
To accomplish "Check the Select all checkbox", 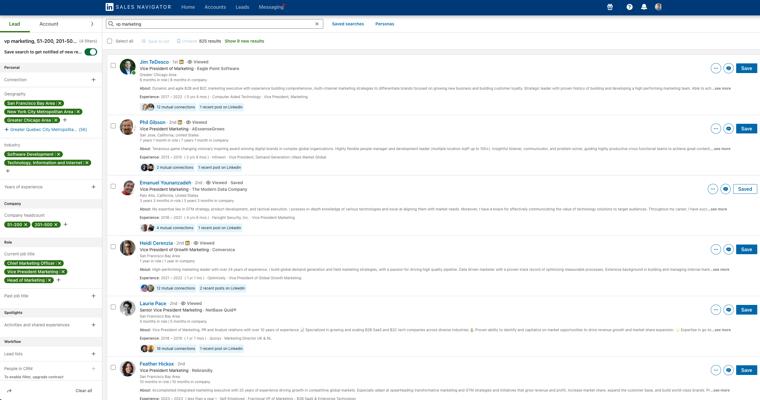I will 110,41.
